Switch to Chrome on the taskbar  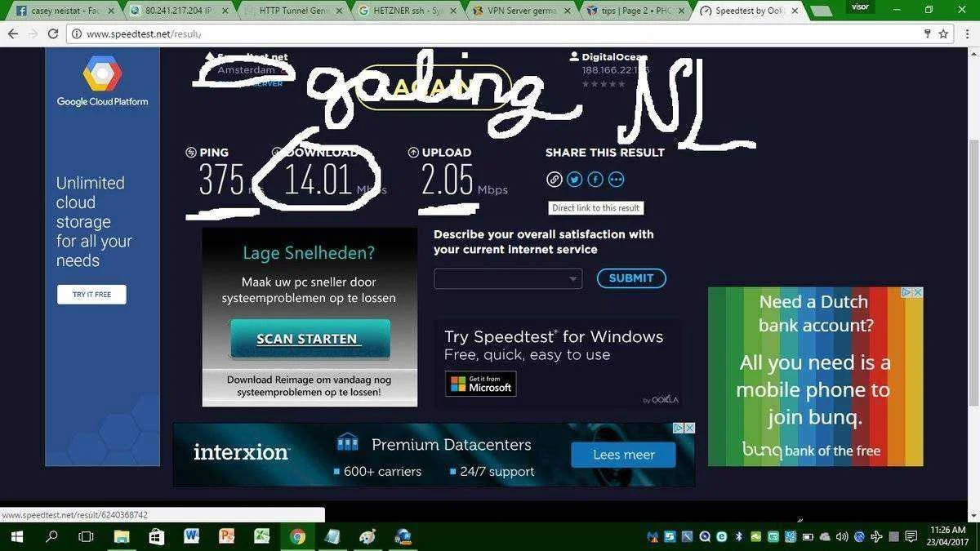[x=297, y=536]
